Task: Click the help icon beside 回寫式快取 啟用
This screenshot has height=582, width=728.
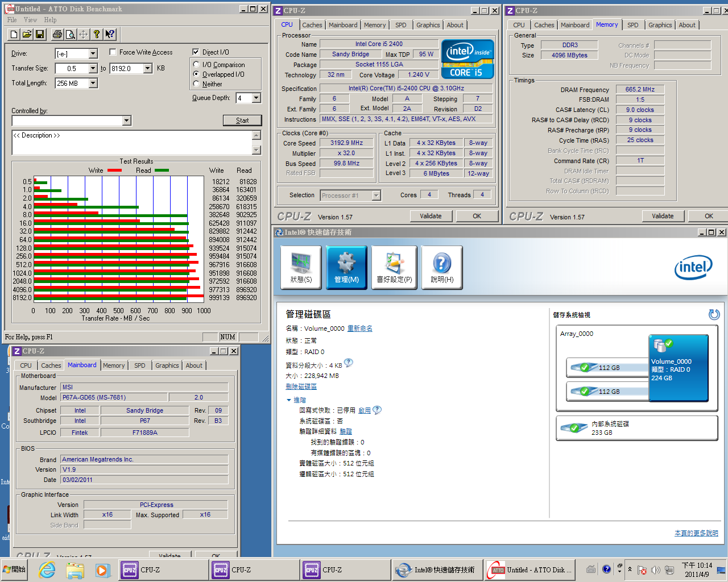Action: [x=377, y=410]
